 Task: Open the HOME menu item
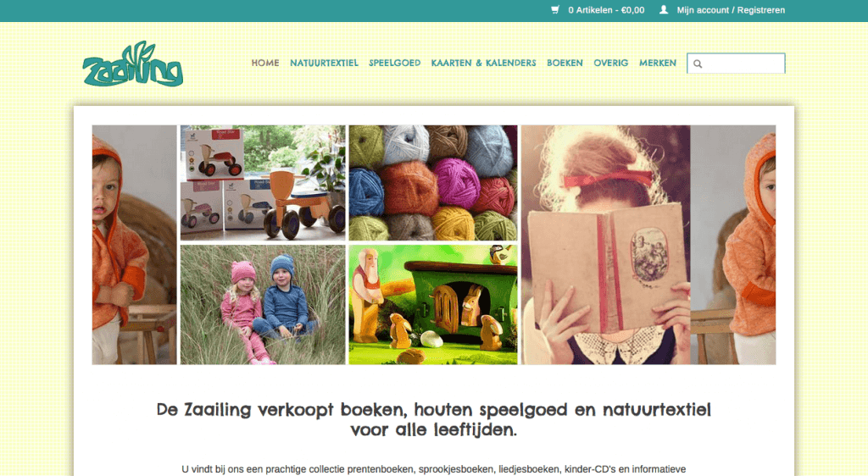[x=265, y=63]
